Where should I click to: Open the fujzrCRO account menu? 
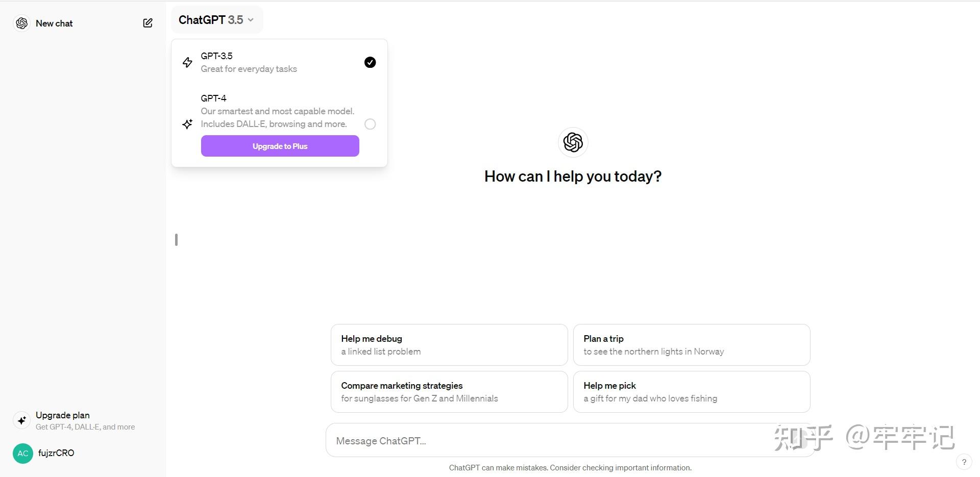(56, 453)
